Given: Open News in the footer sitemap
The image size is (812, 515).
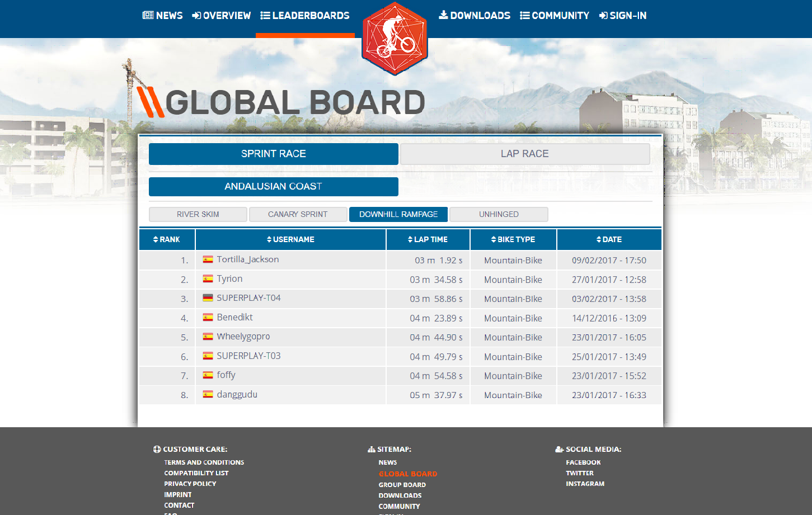Looking at the screenshot, I should pos(388,462).
